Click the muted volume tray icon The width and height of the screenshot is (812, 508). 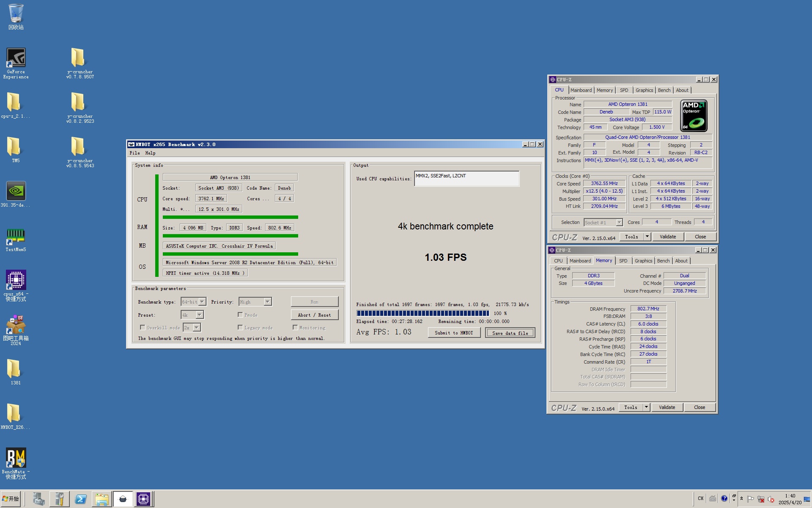point(771,499)
